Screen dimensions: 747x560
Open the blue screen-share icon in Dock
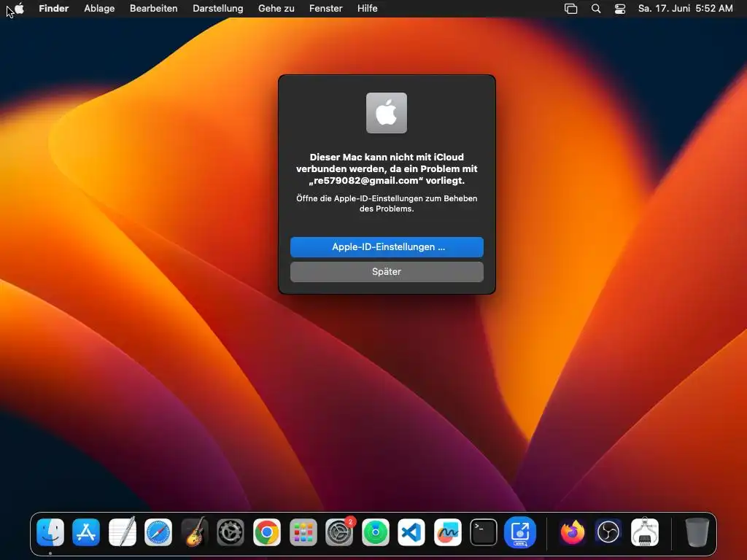[x=519, y=532]
